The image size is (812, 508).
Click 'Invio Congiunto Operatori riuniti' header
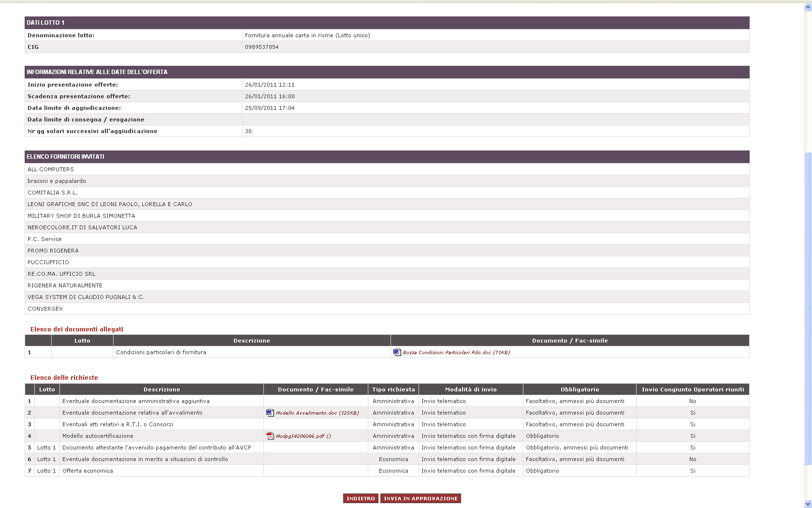point(693,389)
